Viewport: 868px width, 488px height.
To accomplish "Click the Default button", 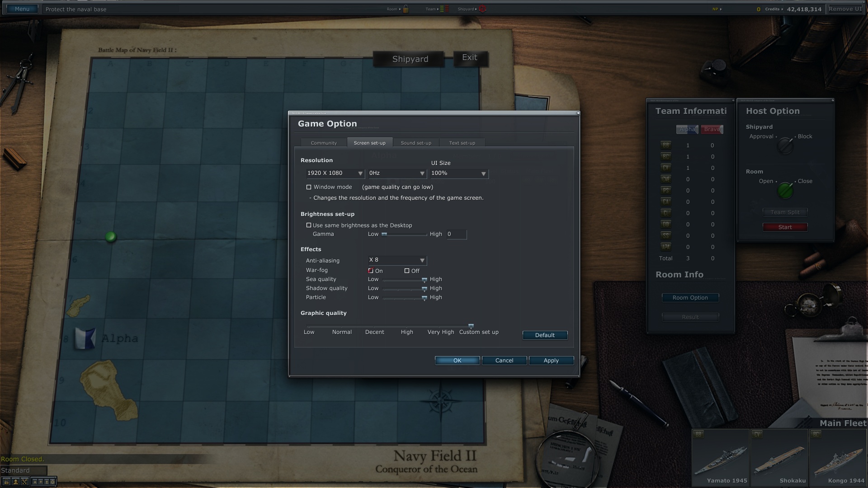I will 545,335.
